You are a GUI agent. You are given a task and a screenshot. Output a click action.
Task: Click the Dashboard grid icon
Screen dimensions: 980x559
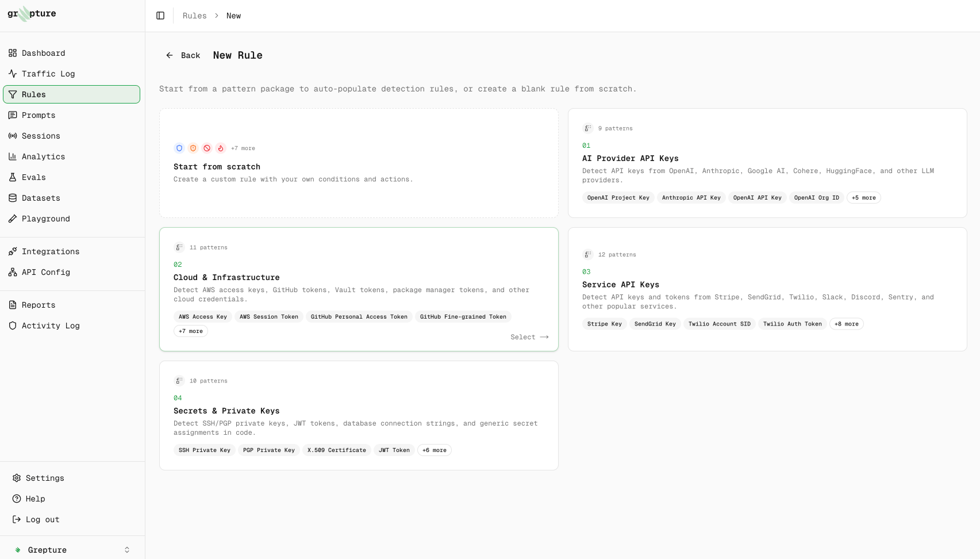[13, 53]
